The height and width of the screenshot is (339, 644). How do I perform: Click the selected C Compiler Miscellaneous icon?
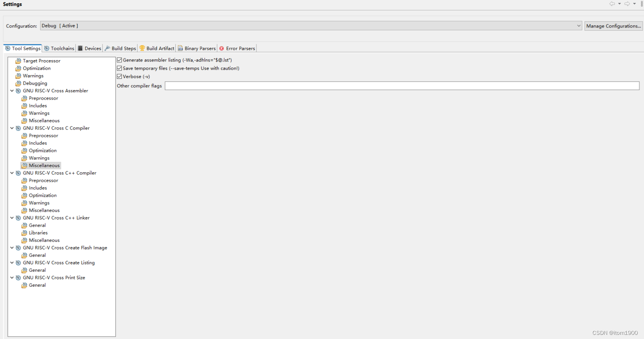coord(25,166)
